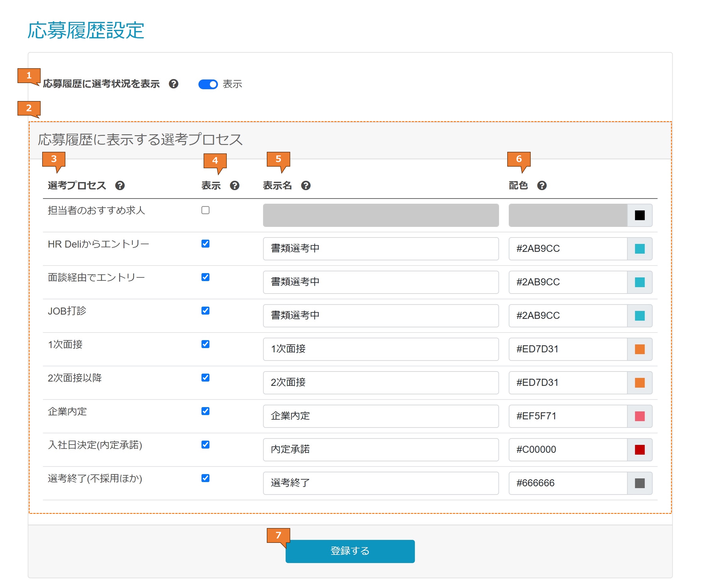This screenshot has width=702, height=588.
Task: Click the #666666 color code field
Action: (568, 483)
